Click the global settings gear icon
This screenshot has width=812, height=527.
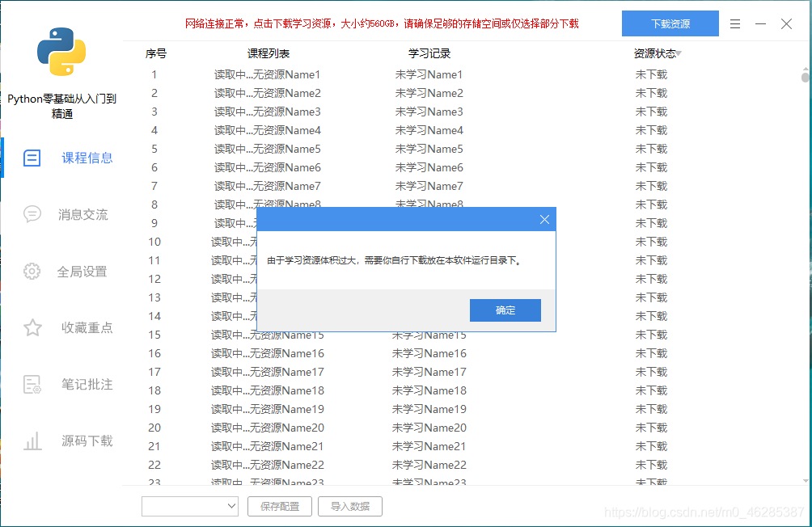[x=32, y=272]
